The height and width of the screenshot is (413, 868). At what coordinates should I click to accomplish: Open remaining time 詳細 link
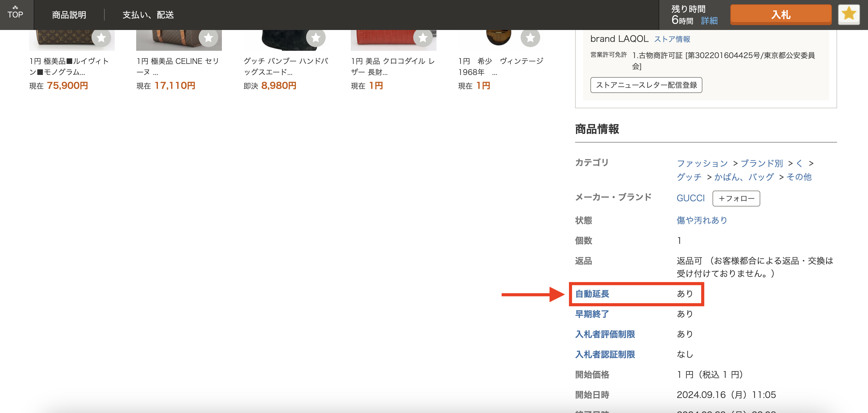tap(709, 20)
